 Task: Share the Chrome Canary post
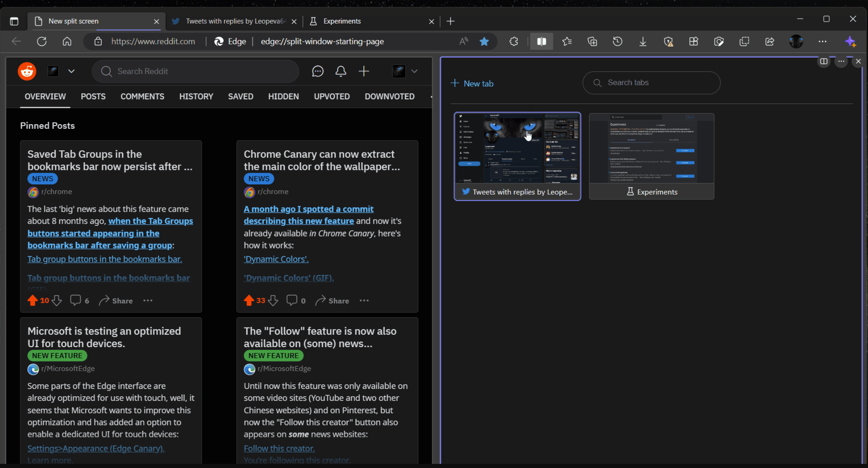[x=332, y=301]
